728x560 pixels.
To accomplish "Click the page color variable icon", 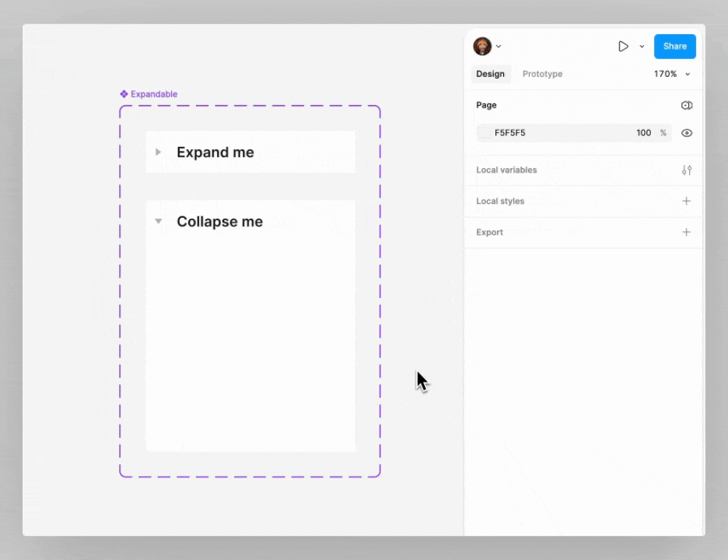I will point(686,106).
